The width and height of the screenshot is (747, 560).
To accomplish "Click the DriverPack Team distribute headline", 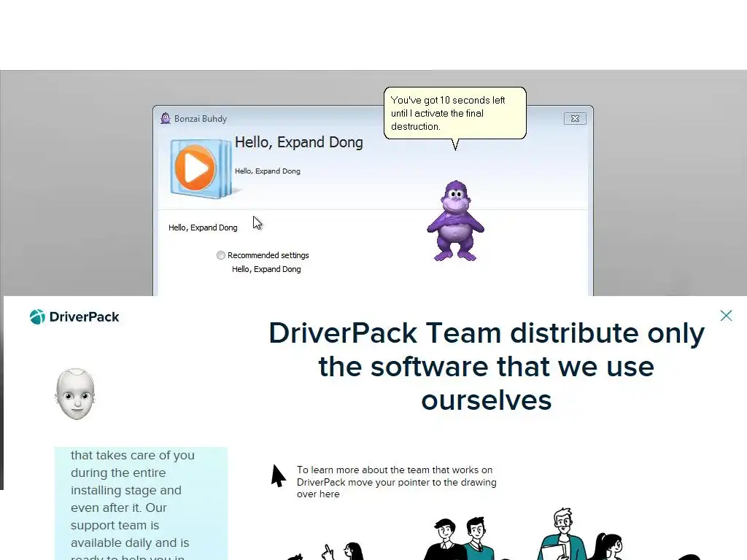I will coord(487,366).
